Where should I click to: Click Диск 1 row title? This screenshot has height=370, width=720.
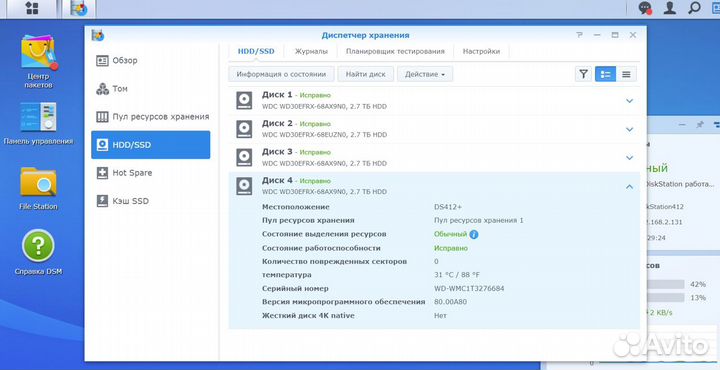(277, 95)
